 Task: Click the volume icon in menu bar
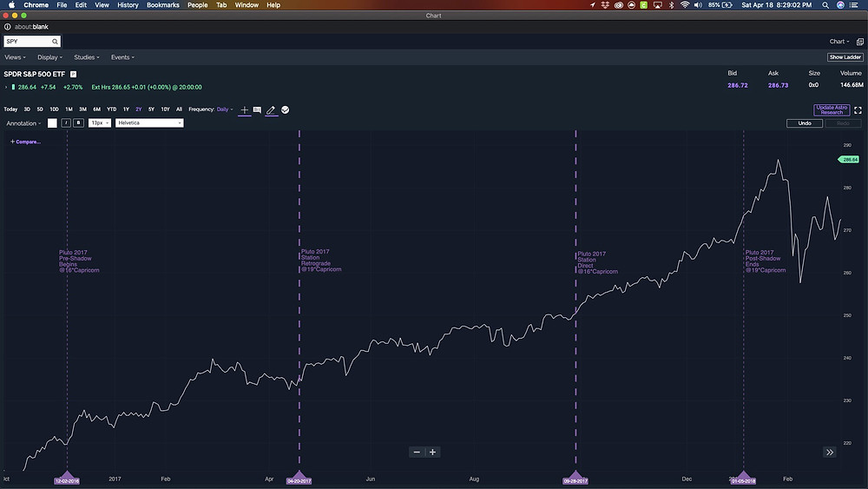tap(698, 5)
